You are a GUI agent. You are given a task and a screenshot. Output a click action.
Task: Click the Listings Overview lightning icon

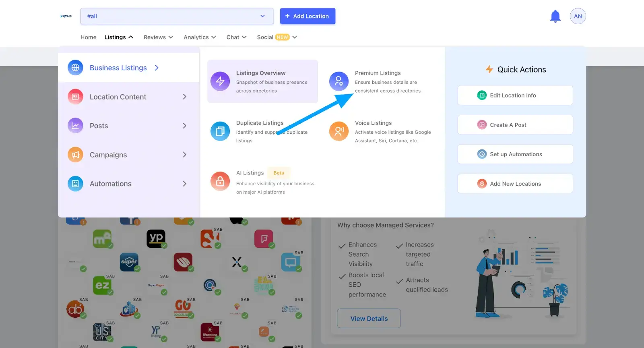pos(220,81)
